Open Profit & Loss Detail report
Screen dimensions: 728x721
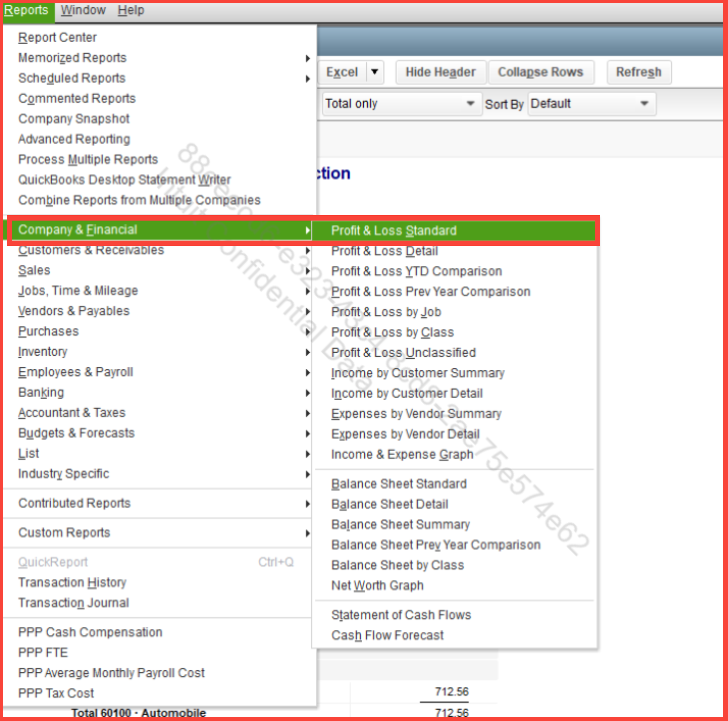(384, 251)
